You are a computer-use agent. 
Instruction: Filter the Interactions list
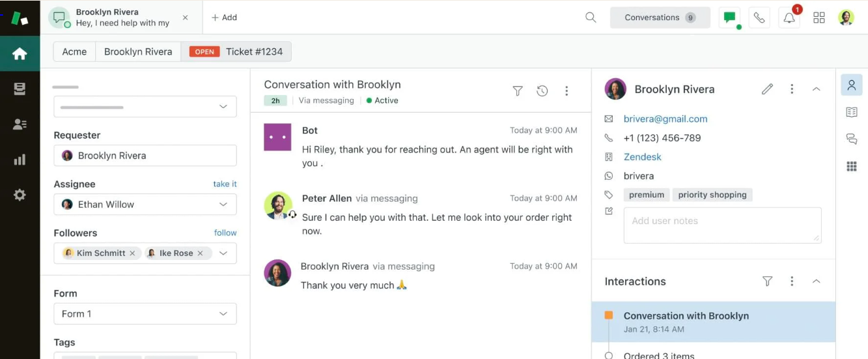[x=767, y=281]
